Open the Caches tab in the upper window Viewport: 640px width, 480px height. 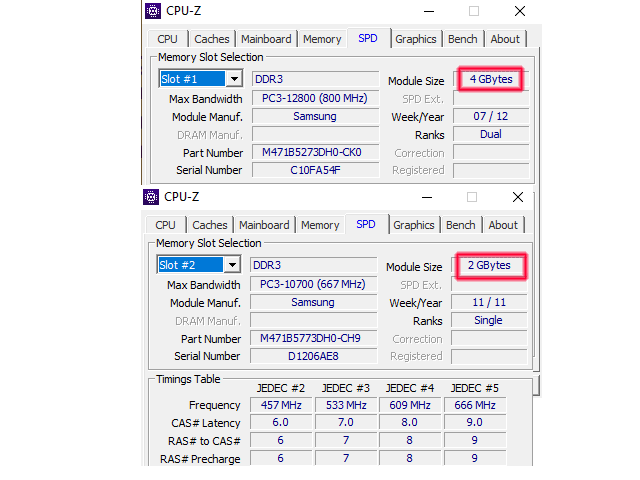click(x=212, y=39)
